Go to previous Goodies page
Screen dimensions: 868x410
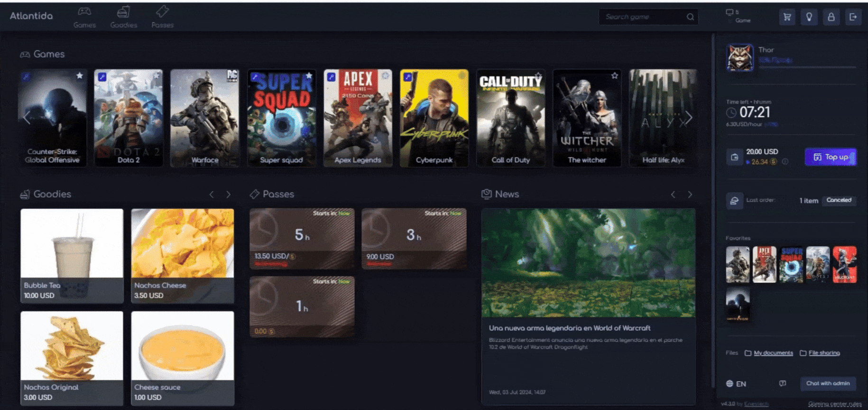(212, 195)
